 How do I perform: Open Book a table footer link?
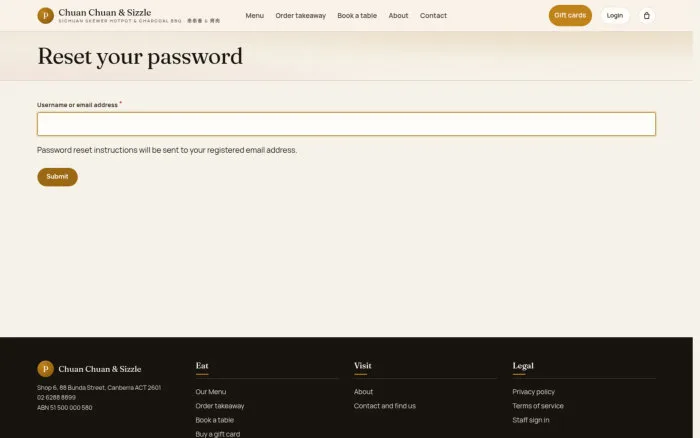215,420
